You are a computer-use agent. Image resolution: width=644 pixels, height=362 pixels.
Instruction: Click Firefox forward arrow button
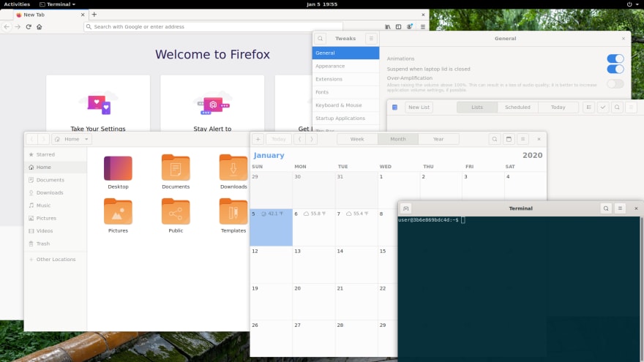(18, 26)
